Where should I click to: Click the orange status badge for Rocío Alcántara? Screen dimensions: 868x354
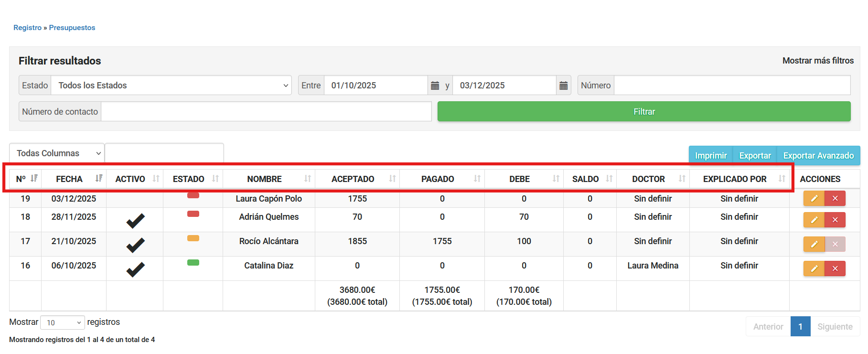pos(193,238)
